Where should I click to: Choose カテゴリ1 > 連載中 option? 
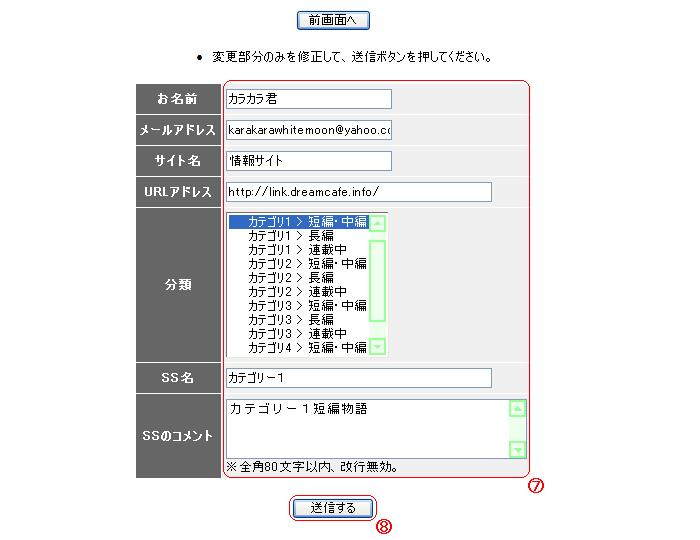point(299,249)
